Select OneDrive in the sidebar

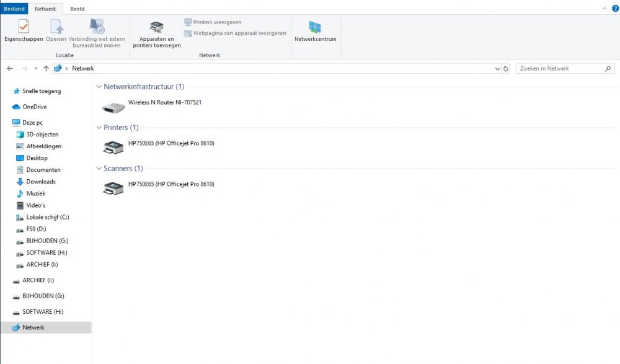[x=34, y=107]
